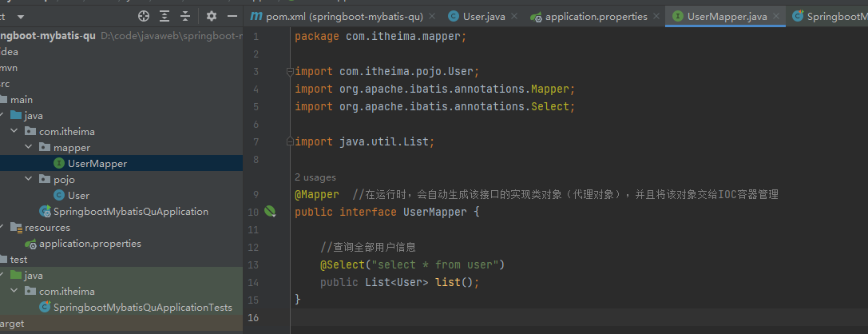Click the package com.itheima.mapper statement

coord(381,37)
